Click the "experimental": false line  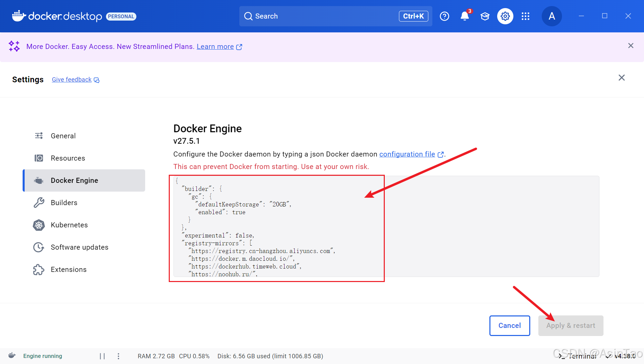(x=218, y=235)
